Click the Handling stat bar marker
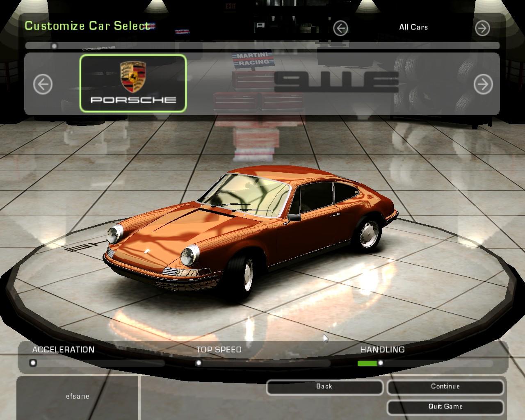 pos(381,363)
